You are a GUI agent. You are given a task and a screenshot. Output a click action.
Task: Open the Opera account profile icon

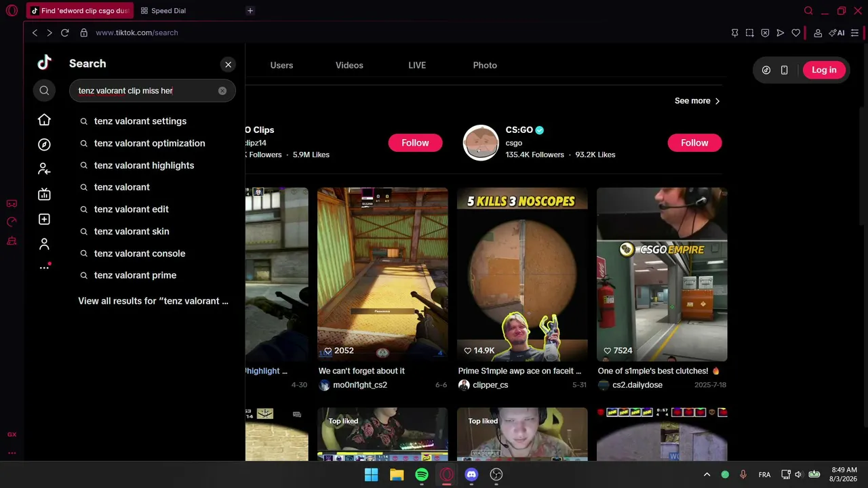(x=818, y=33)
